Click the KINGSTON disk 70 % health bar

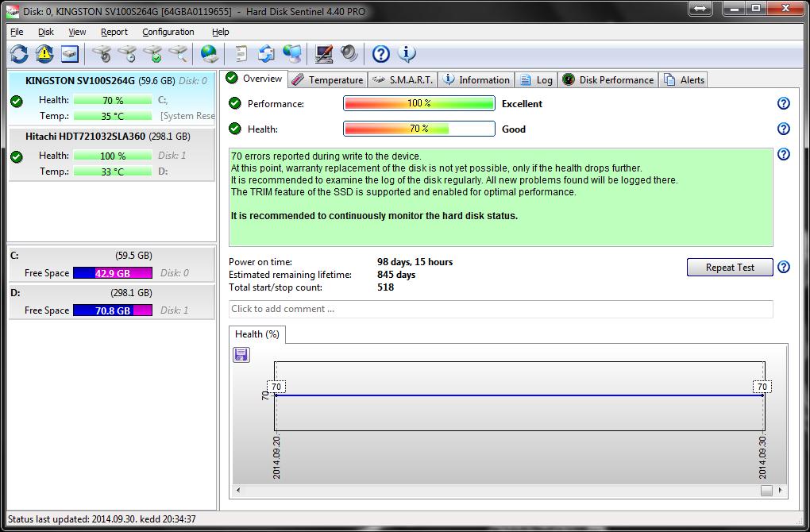click(x=113, y=100)
